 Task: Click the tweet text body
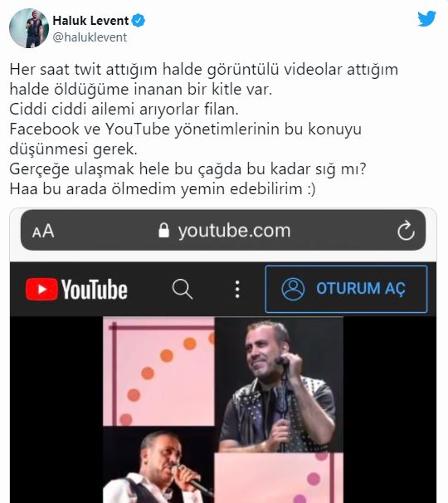203,129
